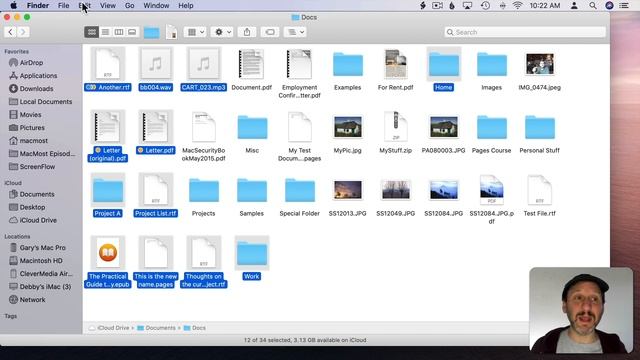Select the MyStuff.zip archive
This screenshot has height=360, width=640.
pos(396,127)
